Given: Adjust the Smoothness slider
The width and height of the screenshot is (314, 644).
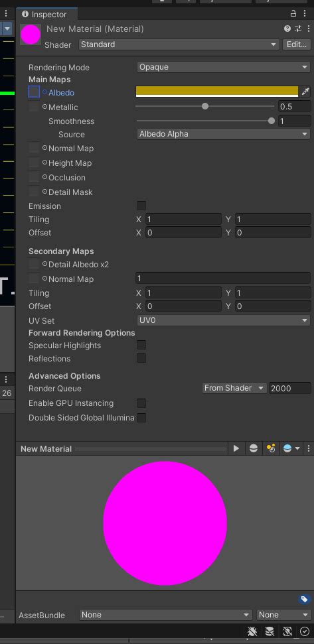Looking at the screenshot, I should coord(204,121).
